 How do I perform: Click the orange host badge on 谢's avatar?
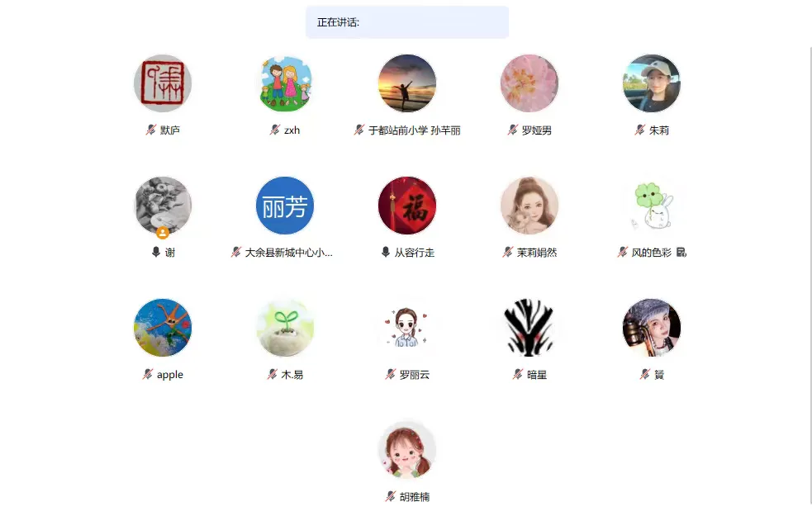point(163,233)
